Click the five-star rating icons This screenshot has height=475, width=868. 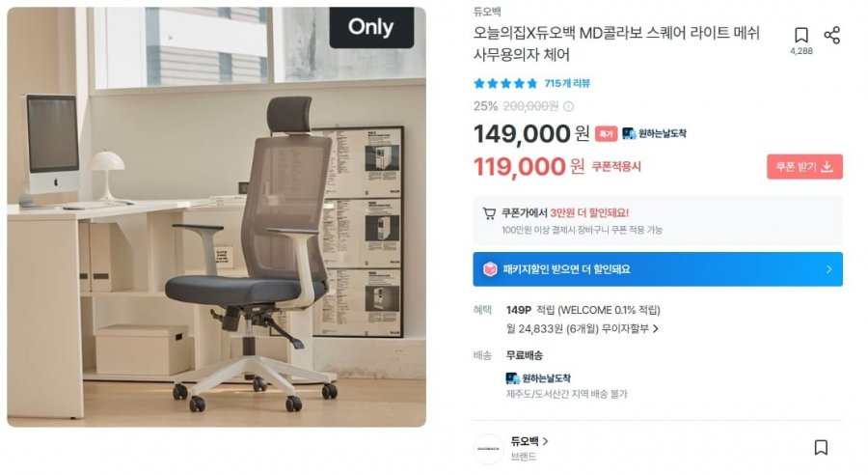[505, 84]
